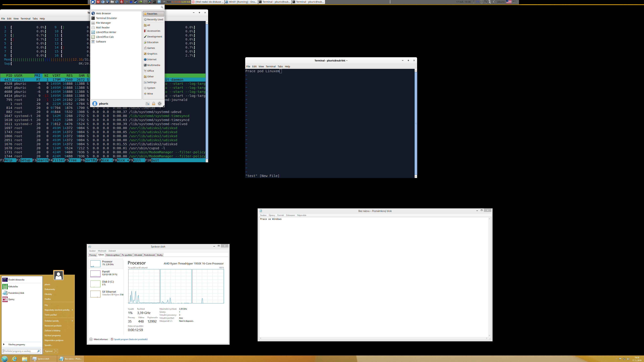The width and height of the screenshot is (644, 362).
Task: Click the magnifier icon in Whisker menu search
Action: tap(162, 7)
